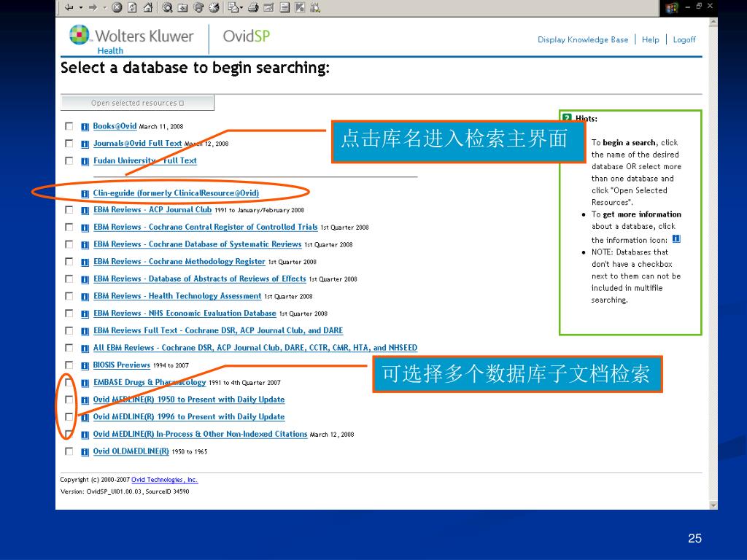Tick the All EBM Reviews checkbox
Viewport: 747px width, 560px height.
click(x=69, y=348)
